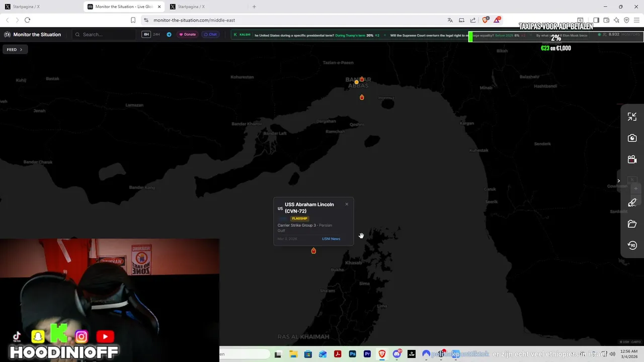This screenshot has width=644, height=362.
Task: Click the Brave Rewards triangle icon
Action: click(497, 20)
